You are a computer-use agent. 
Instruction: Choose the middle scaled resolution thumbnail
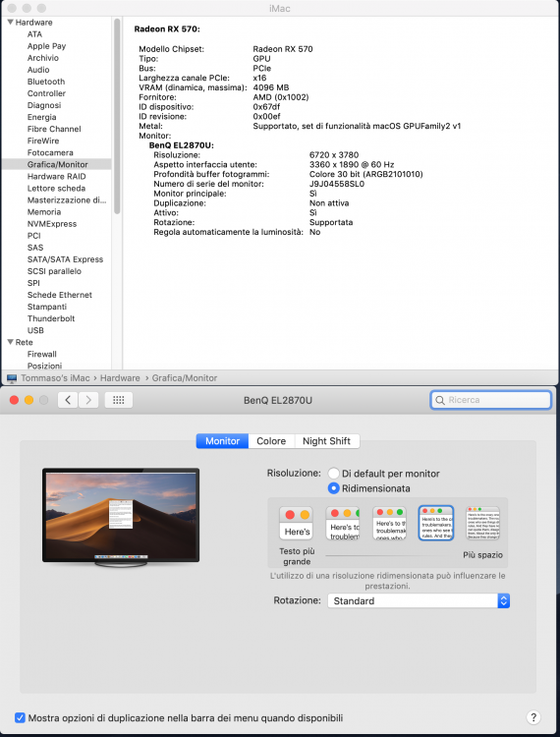389,523
